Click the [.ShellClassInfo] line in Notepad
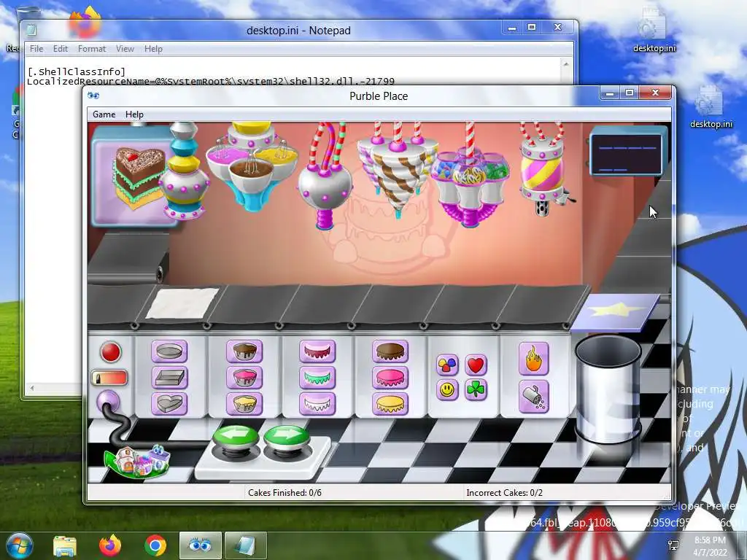The width and height of the screenshot is (747, 560). 77,71
